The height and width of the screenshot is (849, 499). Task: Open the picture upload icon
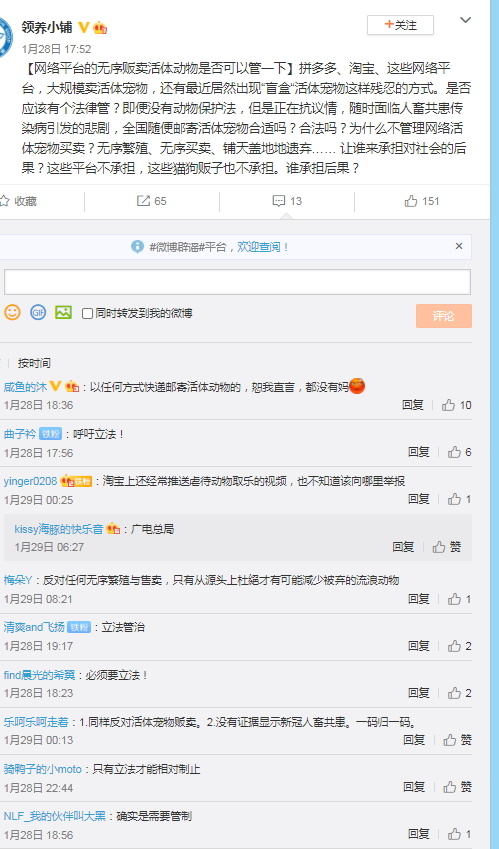pos(63,312)
